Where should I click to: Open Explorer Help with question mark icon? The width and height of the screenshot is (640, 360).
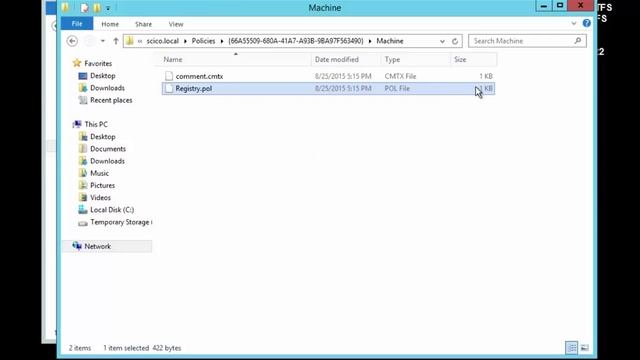(587, 23)
